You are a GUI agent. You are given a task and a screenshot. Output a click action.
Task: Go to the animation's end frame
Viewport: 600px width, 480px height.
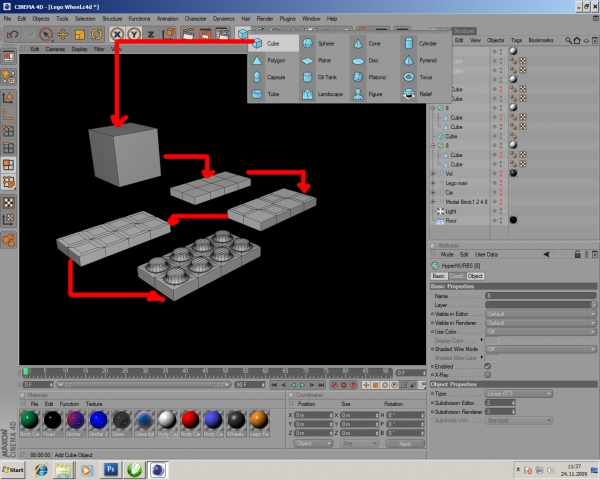321,385
